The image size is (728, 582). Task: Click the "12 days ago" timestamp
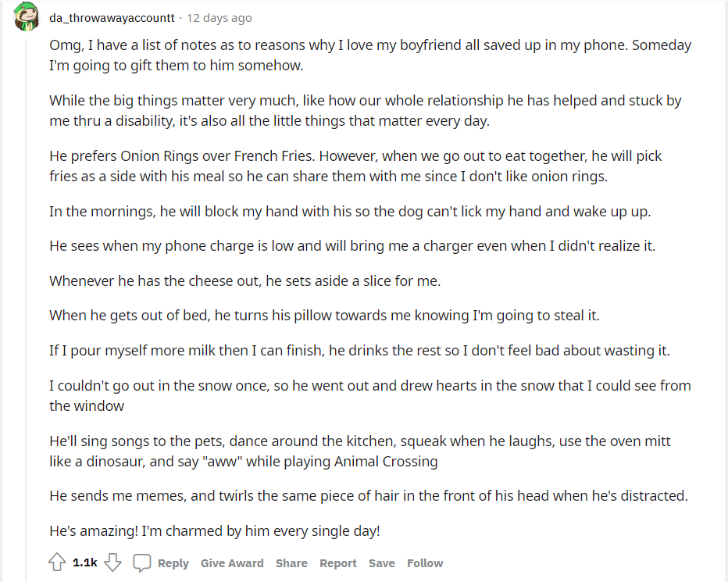(x=219, y=17)
